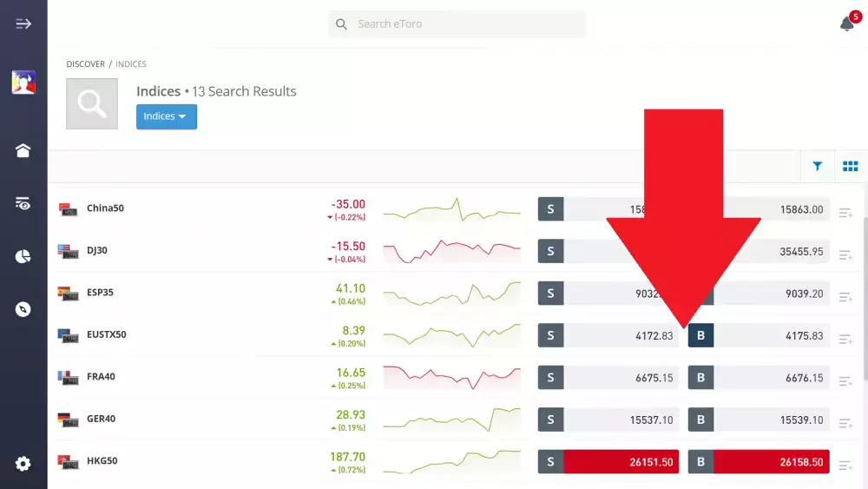868x489 pixels.
Task: Click the GER40 flag icon
Action: tap(68, 420)
